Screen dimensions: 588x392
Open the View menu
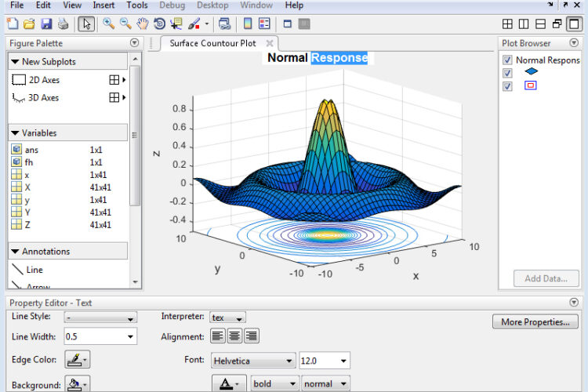[x=72, y=5]
